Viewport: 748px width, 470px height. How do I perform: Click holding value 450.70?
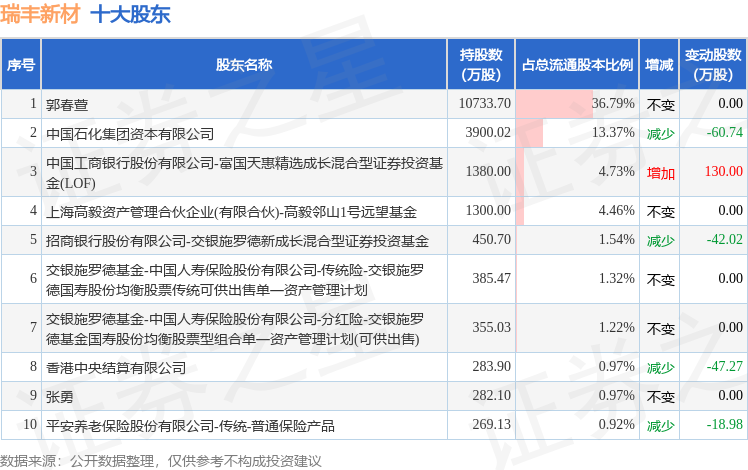coord(491,240)
